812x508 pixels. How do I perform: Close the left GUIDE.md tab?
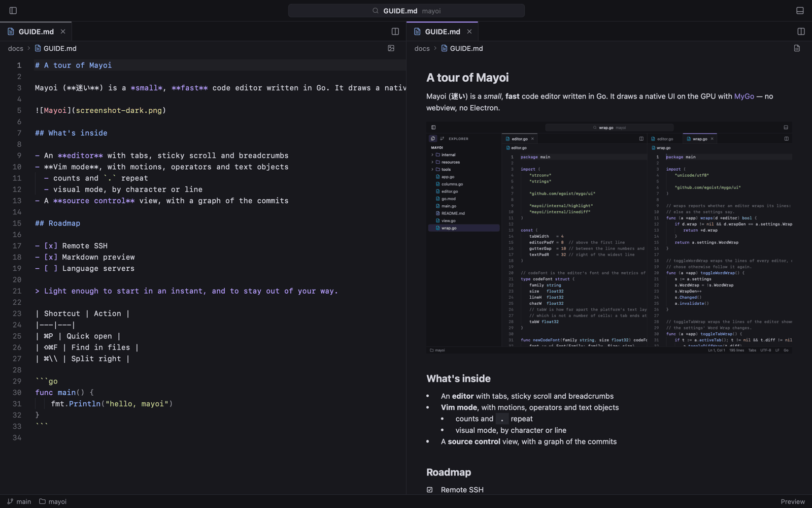point(63,31)
